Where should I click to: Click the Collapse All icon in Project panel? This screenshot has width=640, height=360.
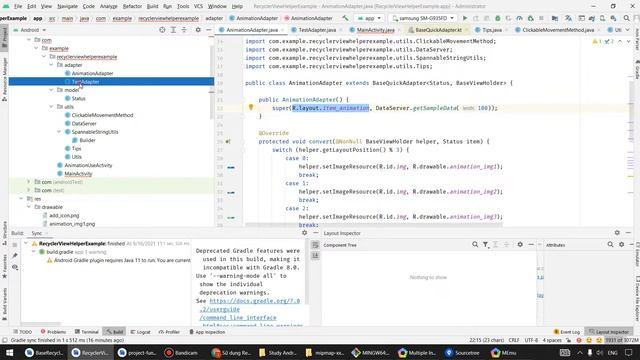pyautogui.click(x=184, y=30)
